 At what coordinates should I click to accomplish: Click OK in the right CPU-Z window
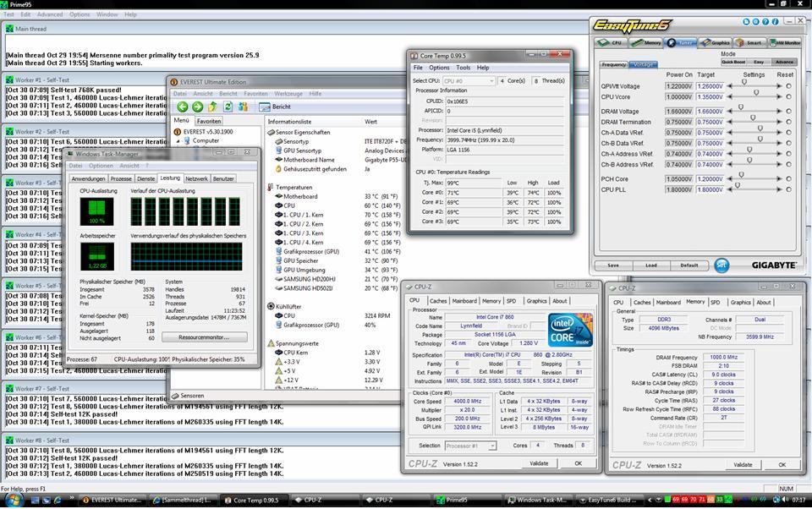coord(782,465)
